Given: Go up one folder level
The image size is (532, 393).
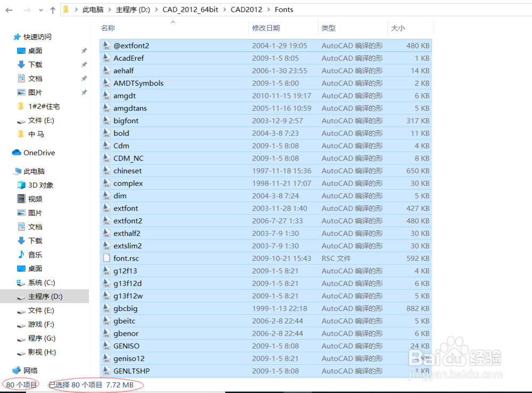Looking at the screenshot, I should (x=53, y=10).
